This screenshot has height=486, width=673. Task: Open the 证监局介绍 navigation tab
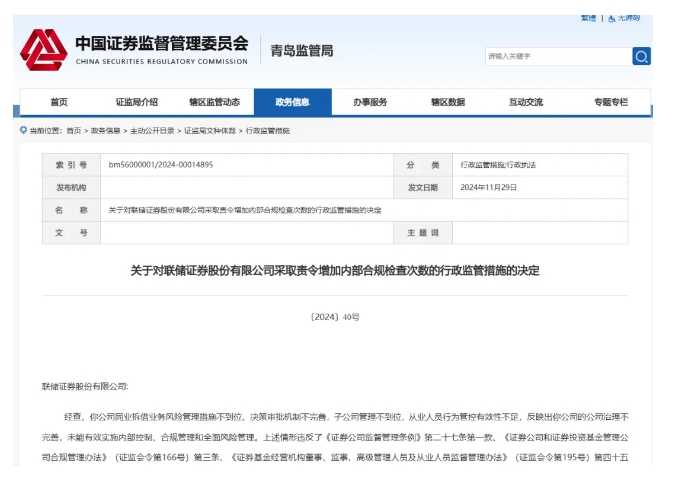(137, 102)
